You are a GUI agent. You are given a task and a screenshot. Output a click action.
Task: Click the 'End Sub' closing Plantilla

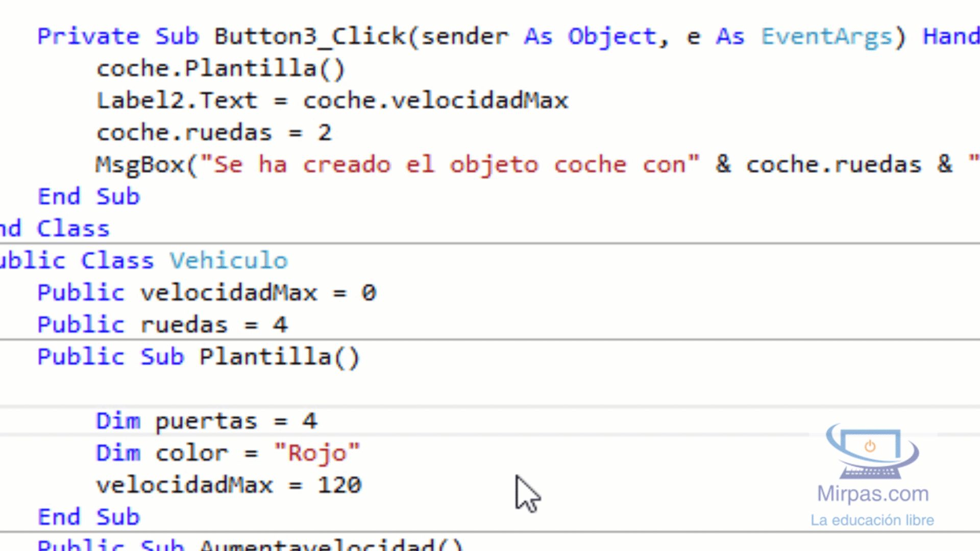pyautogui.click(x=89, y=517)
